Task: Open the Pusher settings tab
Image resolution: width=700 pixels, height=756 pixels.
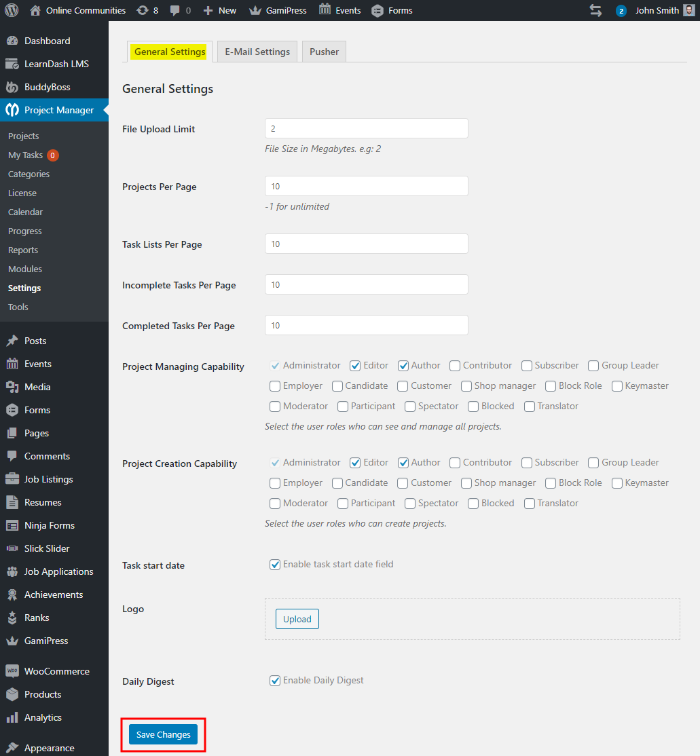Action: coord(324,51)
